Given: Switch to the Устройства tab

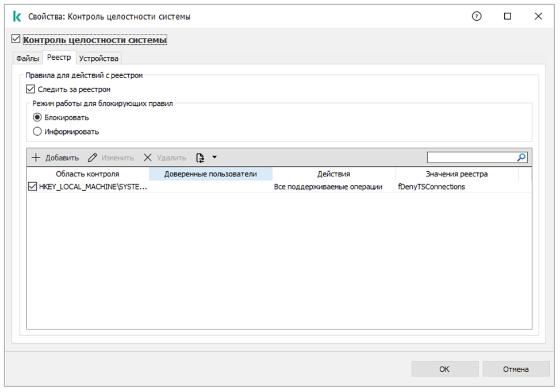Looking at the screenshot, I should coord(99,58).
